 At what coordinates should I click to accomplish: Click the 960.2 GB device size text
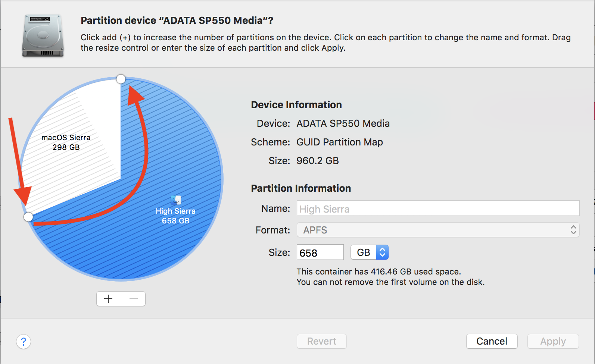click(x=317, y=161)
